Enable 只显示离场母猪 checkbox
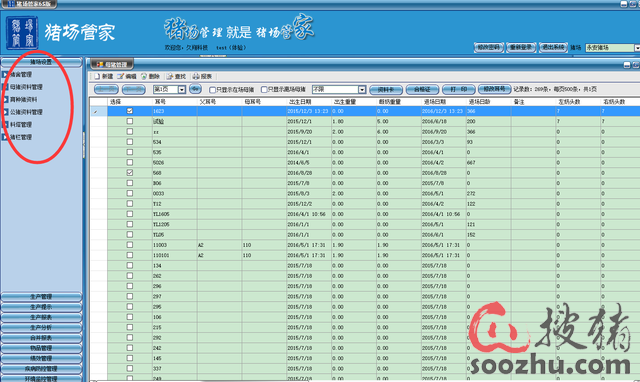Image resolution: width=640 pixels, height=382 pixels. 264,89
